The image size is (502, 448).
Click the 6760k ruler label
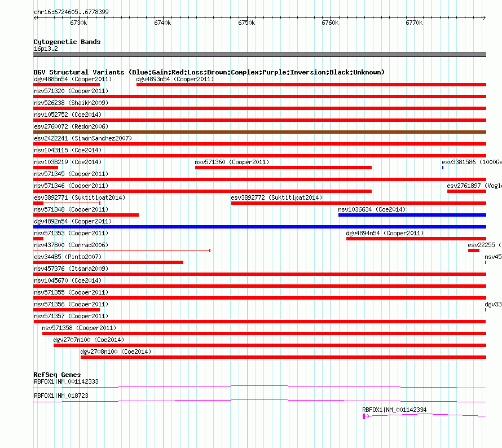[330, 23]
